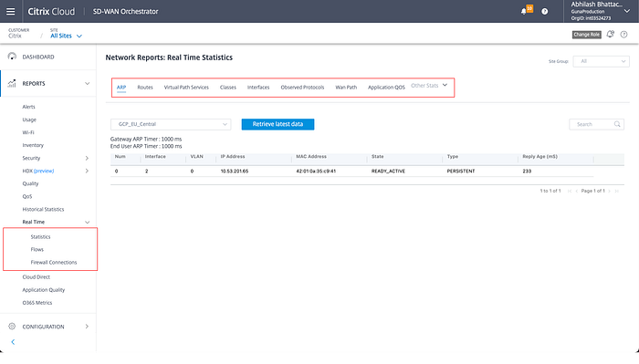Screen dimensions: 639x364
Task: Open the QoS report
Action: pos(26,196)
